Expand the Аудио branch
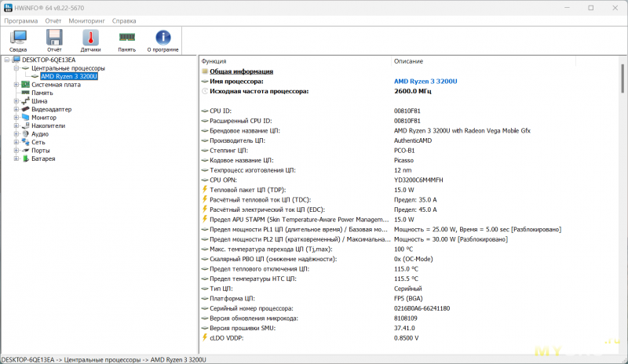The height and width of the screenshot is (364, 628). point(16,133)
